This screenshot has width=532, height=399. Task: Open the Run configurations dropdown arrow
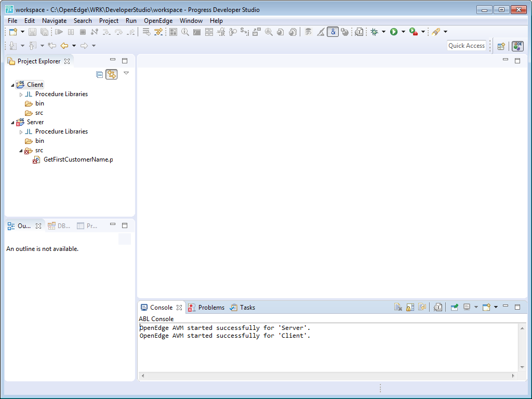(x=403, y=32)
